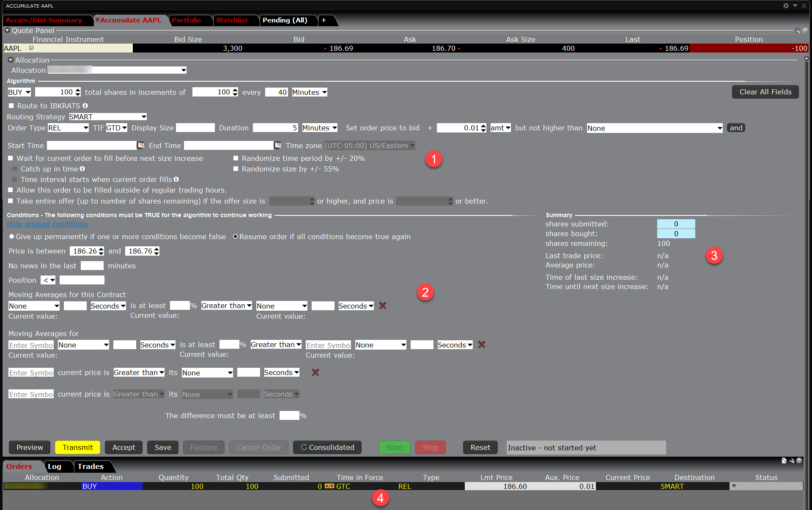The image size is (812, 510).
Task: Switch to the Pending (All) tab
Action: 285,20
